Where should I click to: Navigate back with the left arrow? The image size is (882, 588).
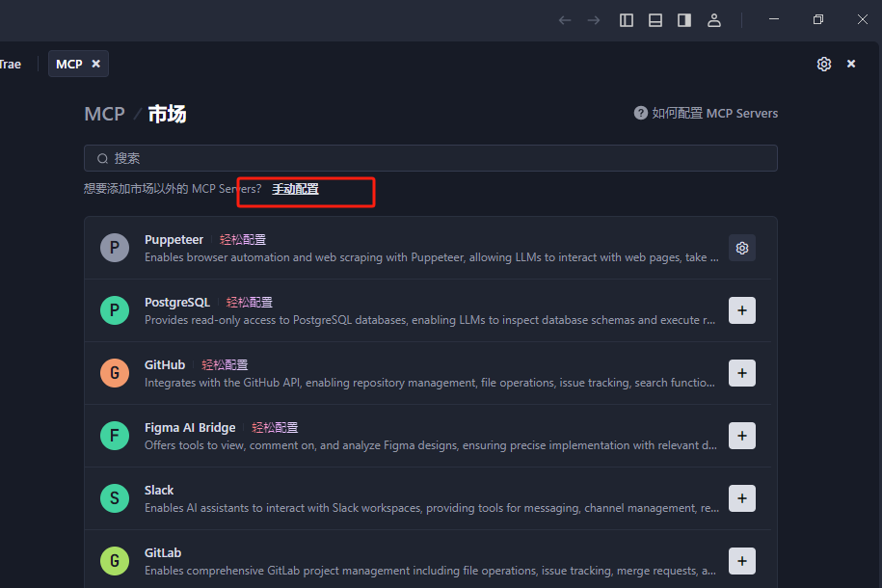[x=565, y=20]
